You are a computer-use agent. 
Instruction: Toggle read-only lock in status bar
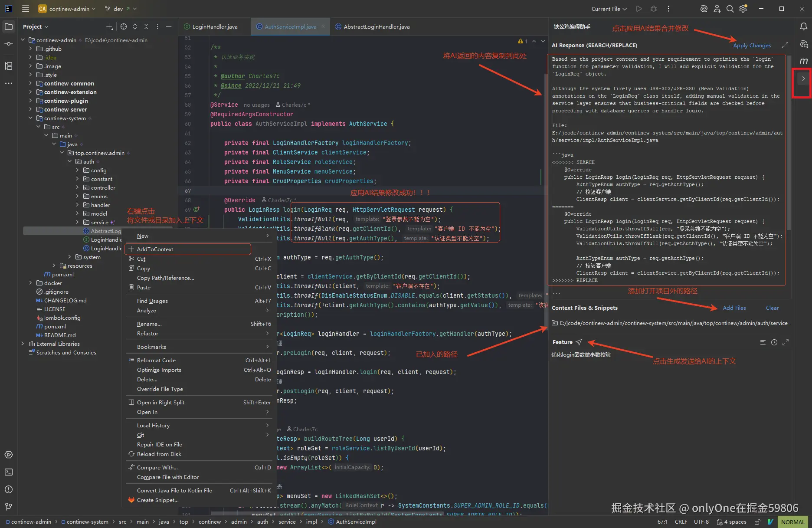coord(757,522)
